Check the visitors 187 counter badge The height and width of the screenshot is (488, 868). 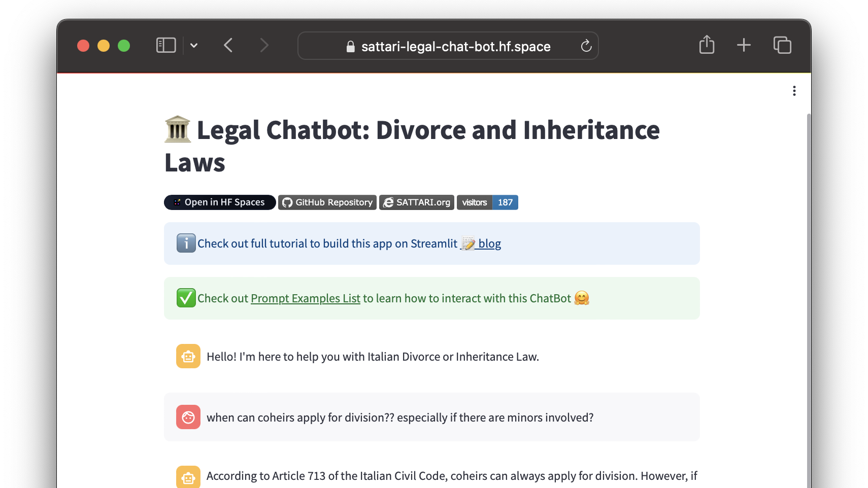487,202
